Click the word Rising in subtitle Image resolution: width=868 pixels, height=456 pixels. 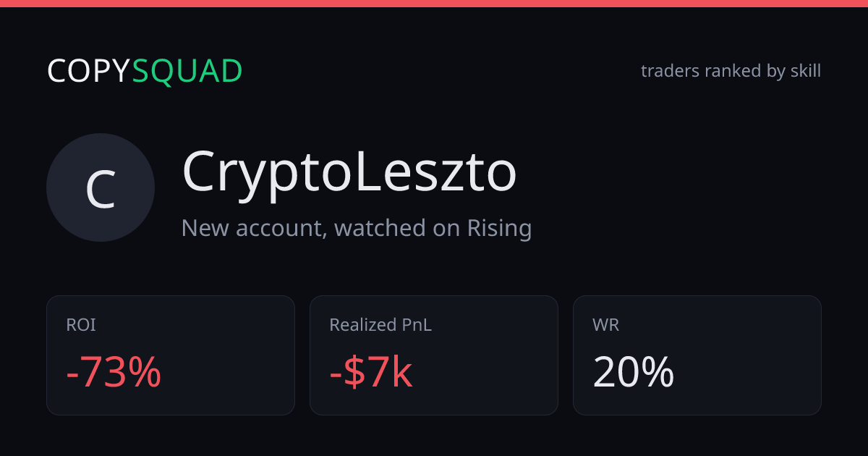[x=499, y=229]
